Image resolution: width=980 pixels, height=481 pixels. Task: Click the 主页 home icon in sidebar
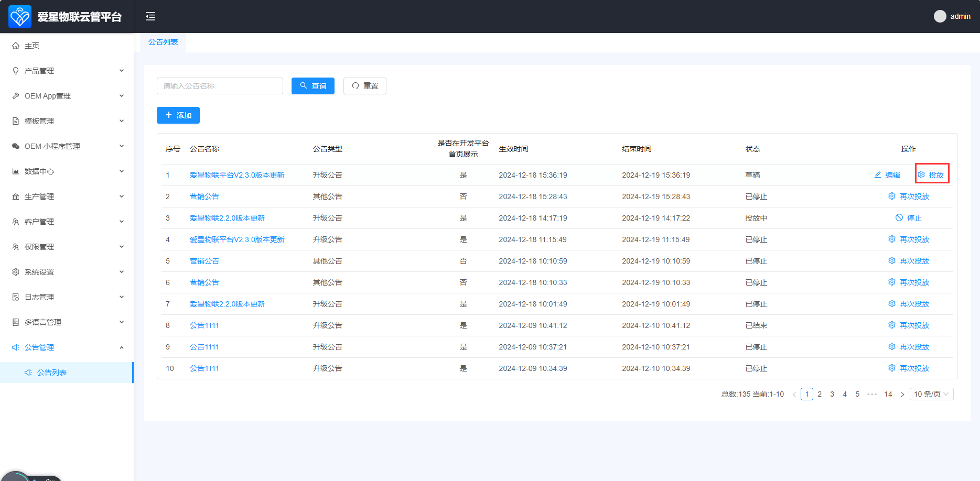pos(16,46)
